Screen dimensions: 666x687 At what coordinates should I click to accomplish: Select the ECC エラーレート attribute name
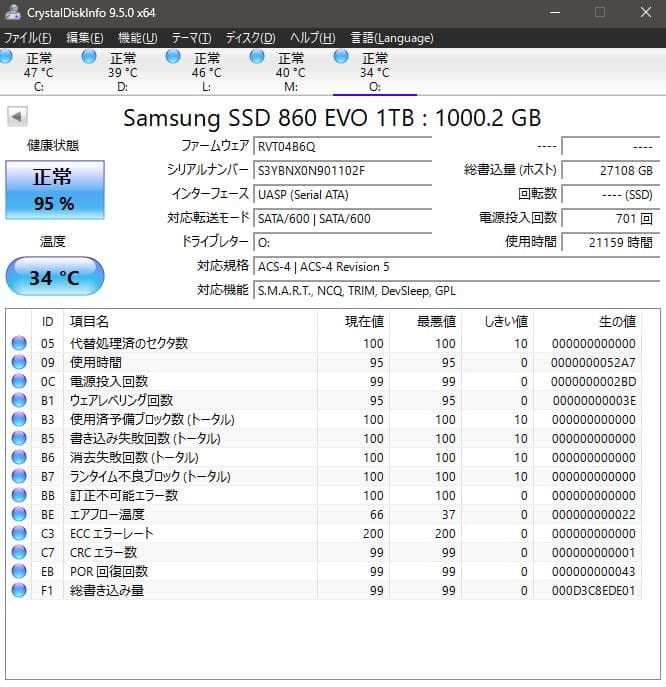112,533
